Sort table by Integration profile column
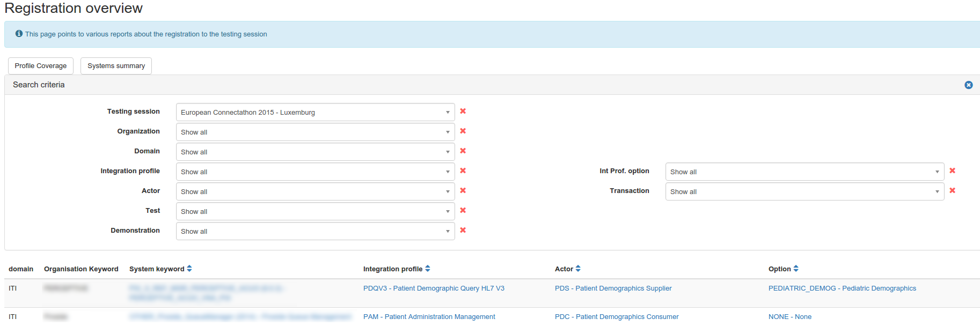This screenshot has height=326, width=980. (x=427, y=269)
